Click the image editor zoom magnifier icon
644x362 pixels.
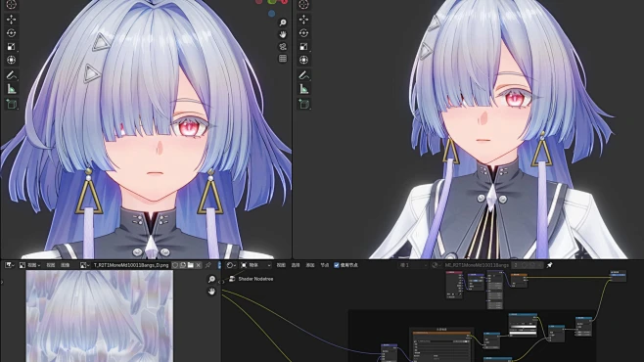[x=211, y=279]
